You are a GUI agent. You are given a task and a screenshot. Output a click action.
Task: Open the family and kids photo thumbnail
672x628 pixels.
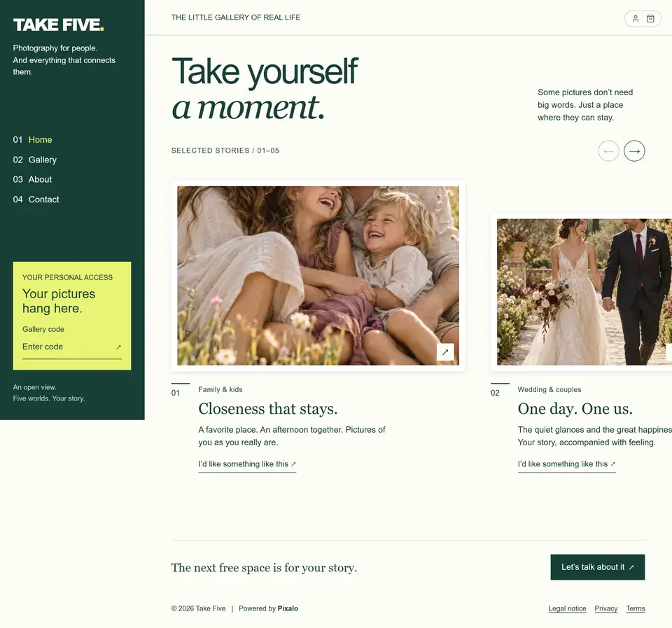318,276
